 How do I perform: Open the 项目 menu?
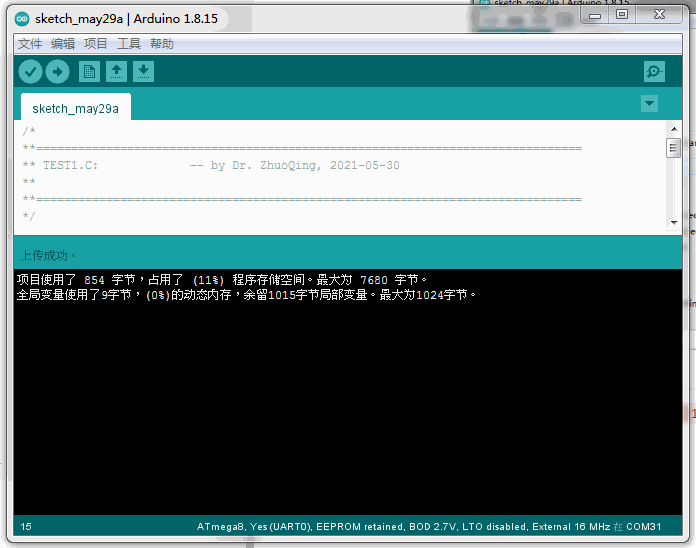tap(95, 43)
